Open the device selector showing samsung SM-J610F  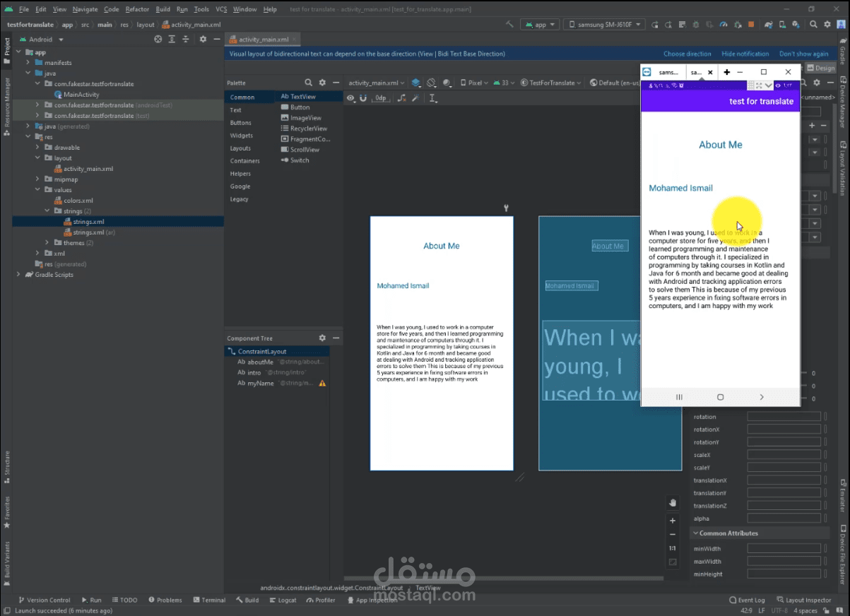point(604,23)
